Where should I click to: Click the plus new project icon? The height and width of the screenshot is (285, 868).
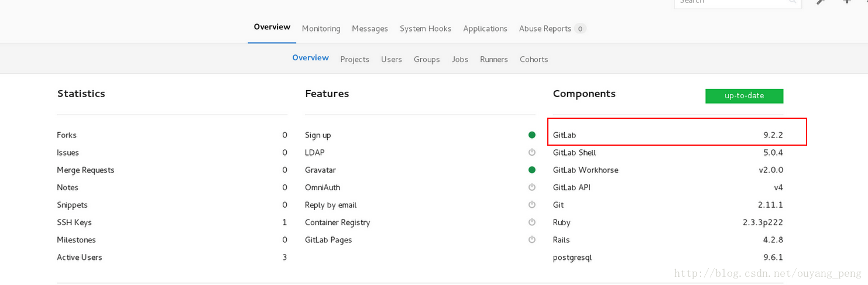click(847, 2)
